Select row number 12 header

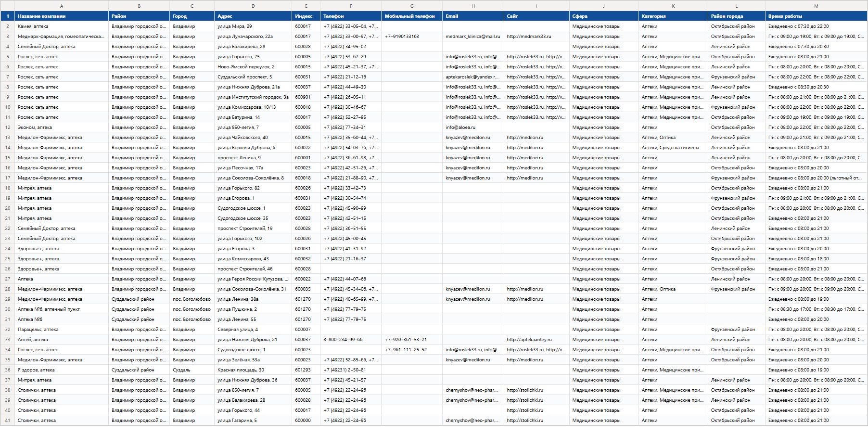pyautogui.click(x=7, y=128)
